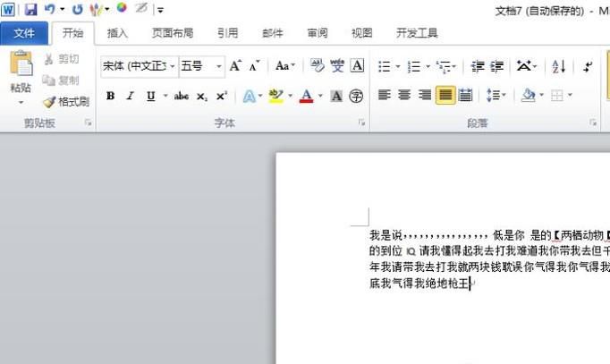
Task: Toggle subscript x₂
Action: 201,96
